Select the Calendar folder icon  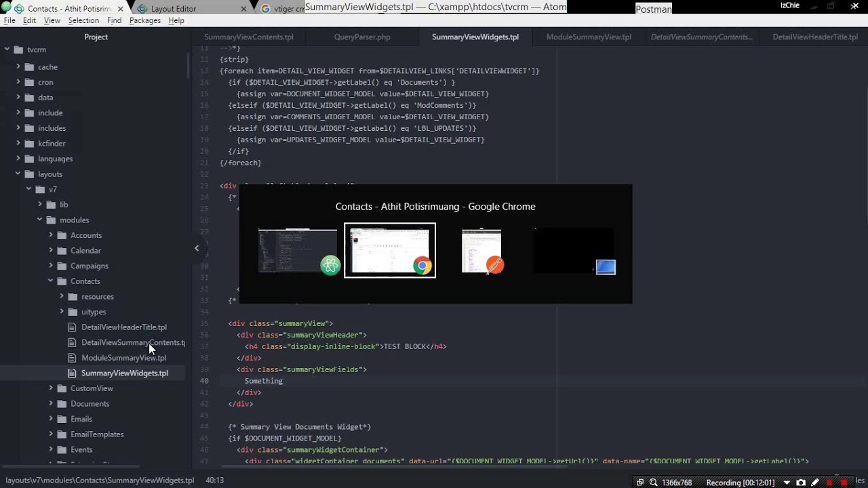click(x=62, y=251)
